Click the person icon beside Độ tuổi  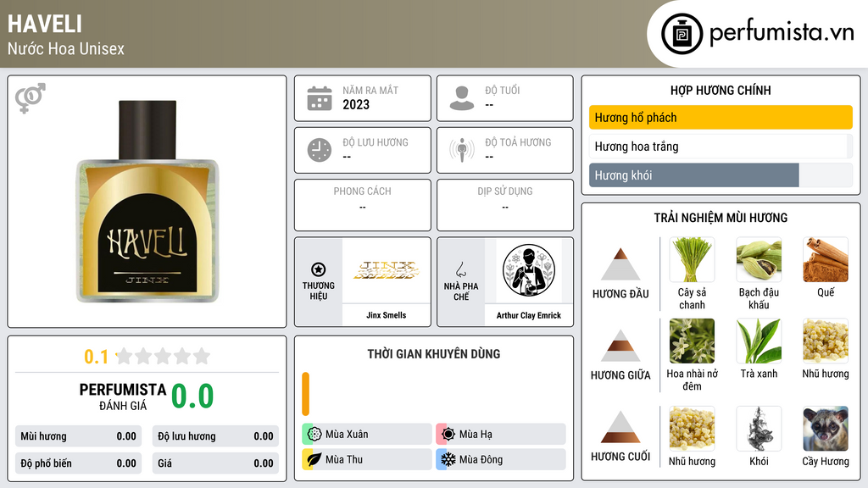click(x=462, y=98)
